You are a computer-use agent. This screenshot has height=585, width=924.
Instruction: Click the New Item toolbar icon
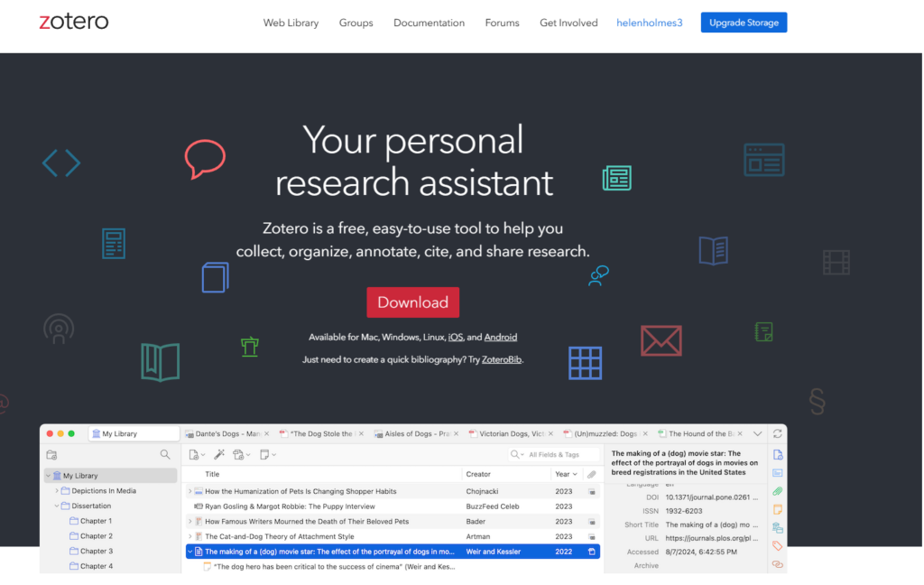[x=195, y=455]
